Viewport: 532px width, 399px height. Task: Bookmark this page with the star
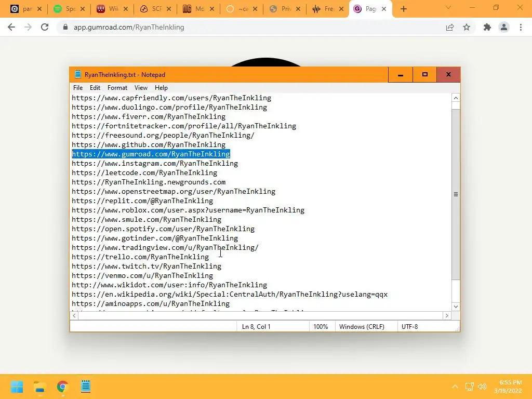pyautogui.click(x=467, y=27)
